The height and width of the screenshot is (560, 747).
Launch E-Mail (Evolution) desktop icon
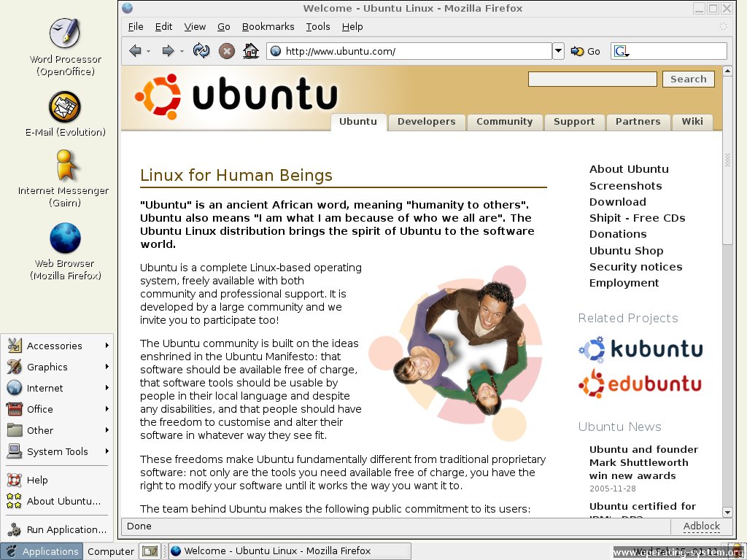(x=65, y=114)
